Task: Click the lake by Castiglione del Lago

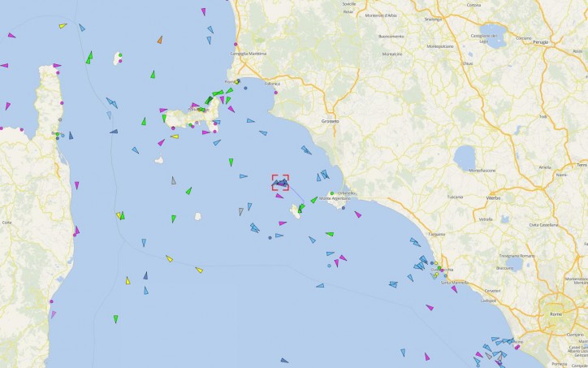Action: click(x=493, y=36)
